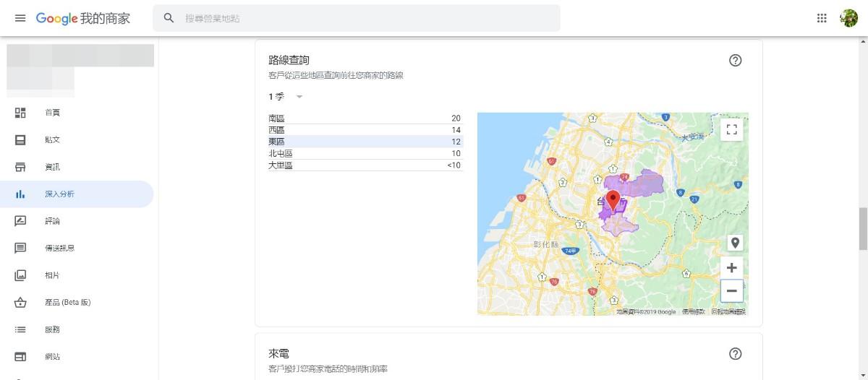Zoom in on the map
Screen dimensions: 868x380
(x=731, y=267)
